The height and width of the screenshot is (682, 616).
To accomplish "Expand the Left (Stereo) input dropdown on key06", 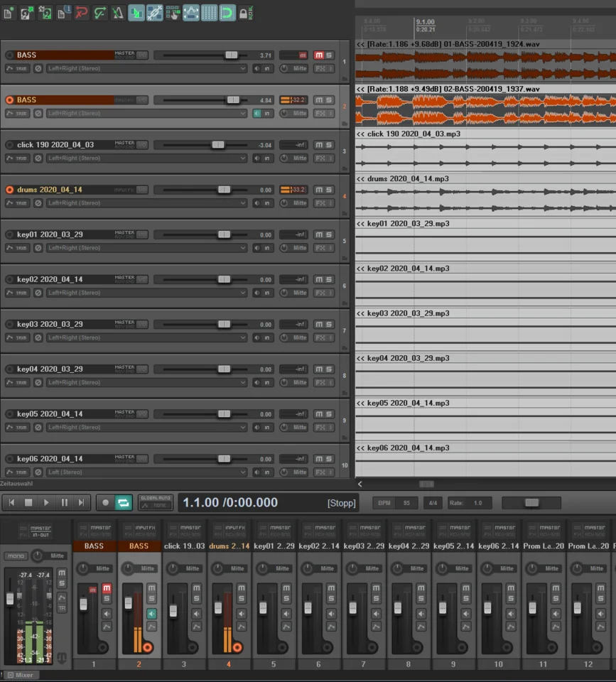I will (x=146, y=472).
